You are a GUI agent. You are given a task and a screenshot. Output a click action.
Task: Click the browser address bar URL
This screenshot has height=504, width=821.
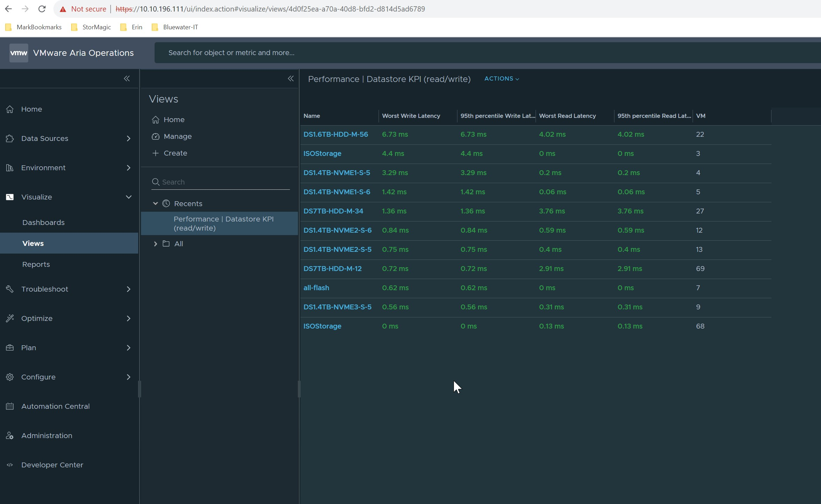[x=270, y=9]
